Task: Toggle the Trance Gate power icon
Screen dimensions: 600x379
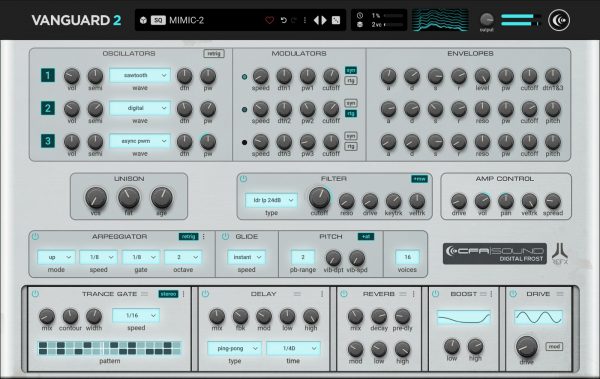Action: 35,294
